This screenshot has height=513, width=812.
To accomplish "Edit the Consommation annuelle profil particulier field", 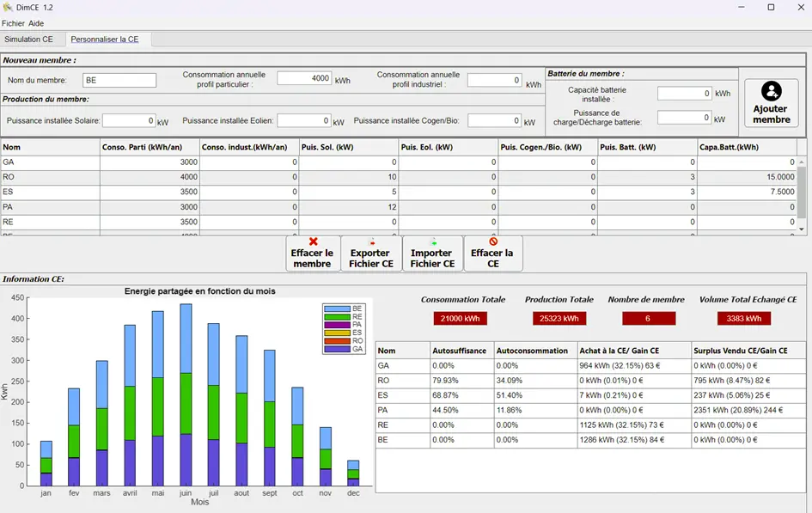I will [304, 78].
